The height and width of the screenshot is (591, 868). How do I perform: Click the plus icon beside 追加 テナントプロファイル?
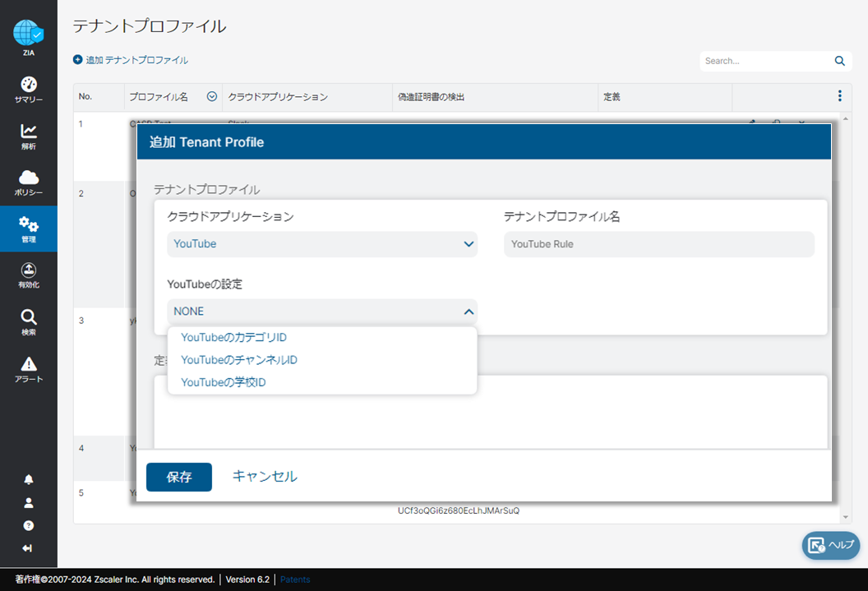point(78,59)
